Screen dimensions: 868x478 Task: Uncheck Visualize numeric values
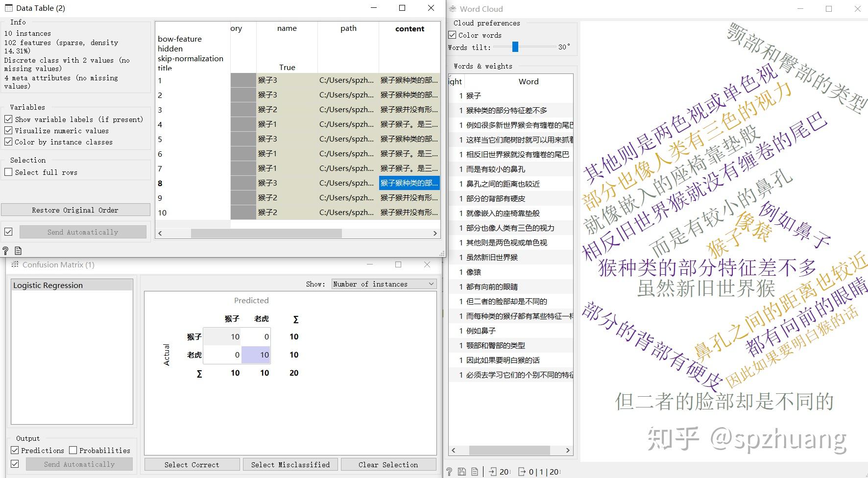click(x=8, y=130)
